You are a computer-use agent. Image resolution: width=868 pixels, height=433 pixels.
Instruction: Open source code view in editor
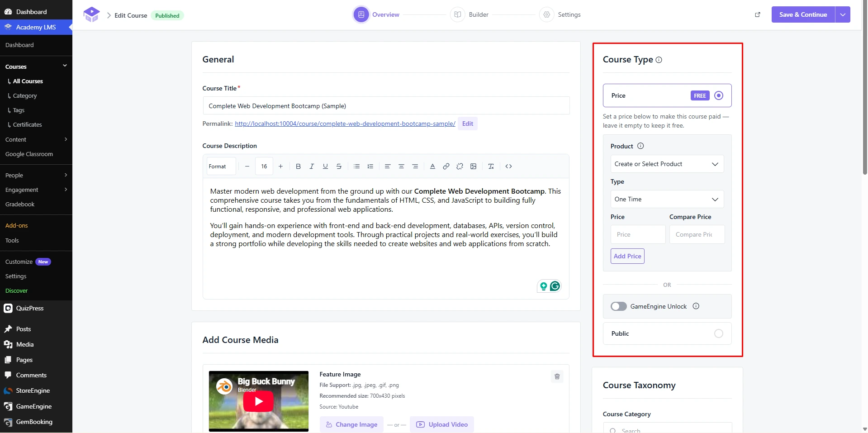click(508, 167)
